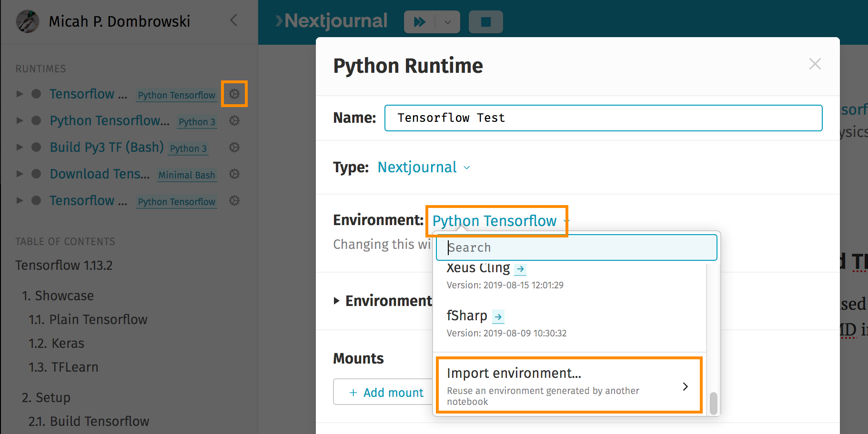
Task: Jump to 1.2. Keras section
Action: pos(56,343)
